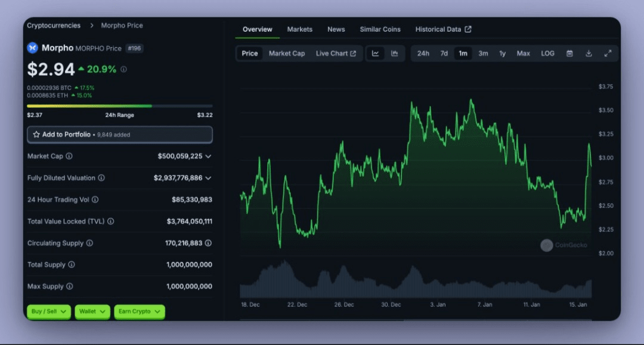
Task: Click external link icon beside Historical Data
Action: (468, 29)
